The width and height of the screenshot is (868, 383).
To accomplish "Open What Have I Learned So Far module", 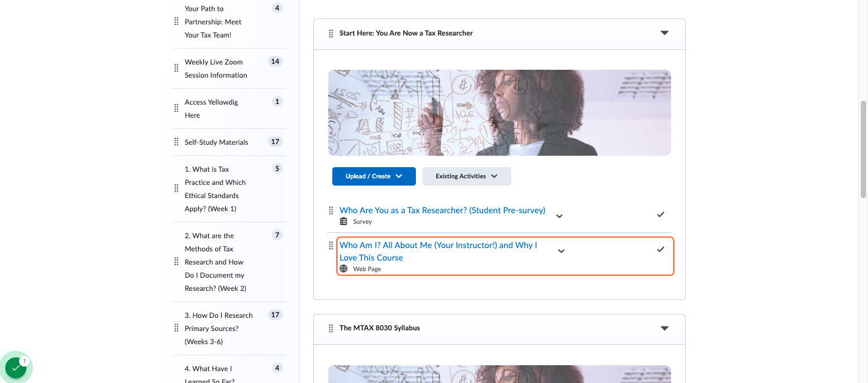I will click(209, 374).
